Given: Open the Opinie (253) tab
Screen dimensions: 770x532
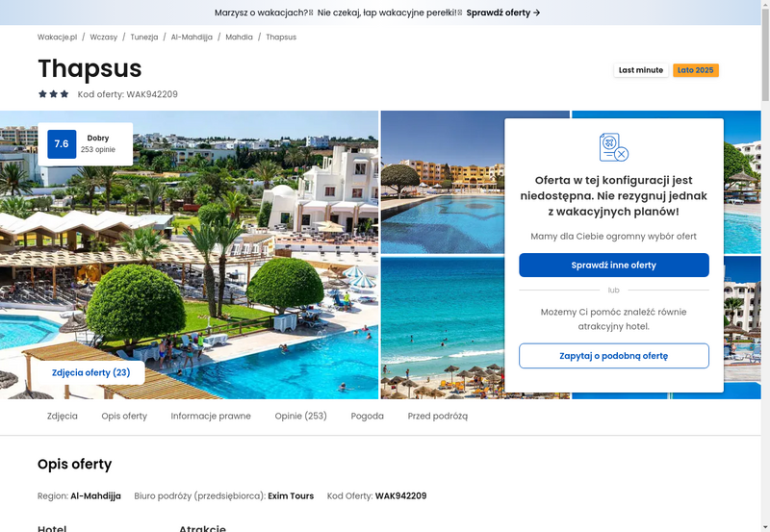Looking at the screenshot, I should 300,416.
